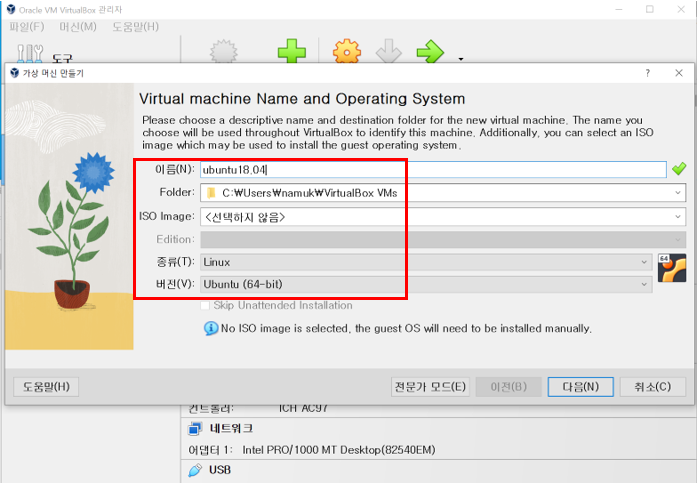Click the 다음(N) next button

(580, 387)
